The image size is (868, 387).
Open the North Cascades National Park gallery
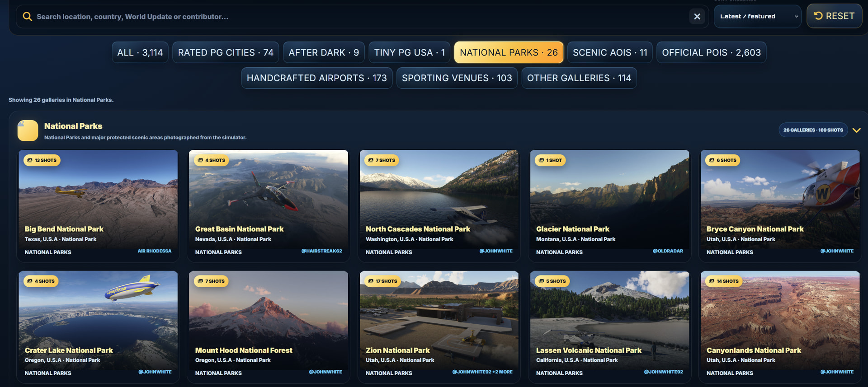(x=439, y=206)
